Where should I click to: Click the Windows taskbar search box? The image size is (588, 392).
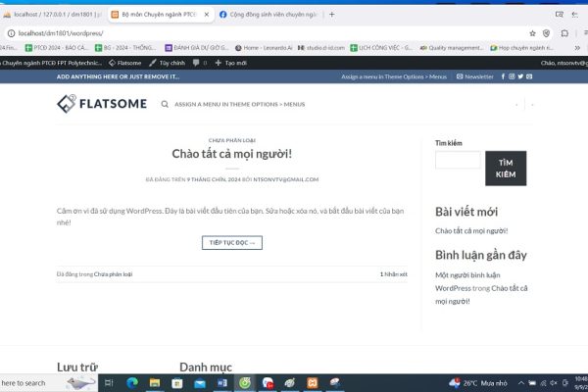(49, 383)
